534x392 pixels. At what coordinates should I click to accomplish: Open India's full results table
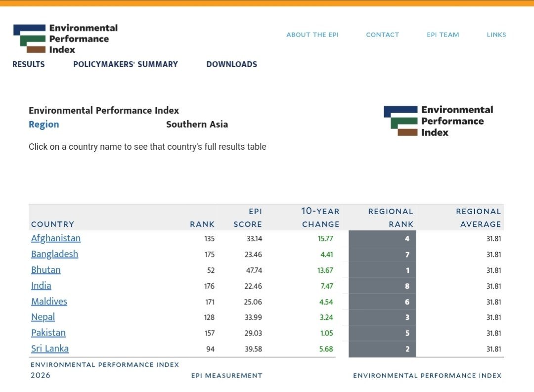point(41,286)
